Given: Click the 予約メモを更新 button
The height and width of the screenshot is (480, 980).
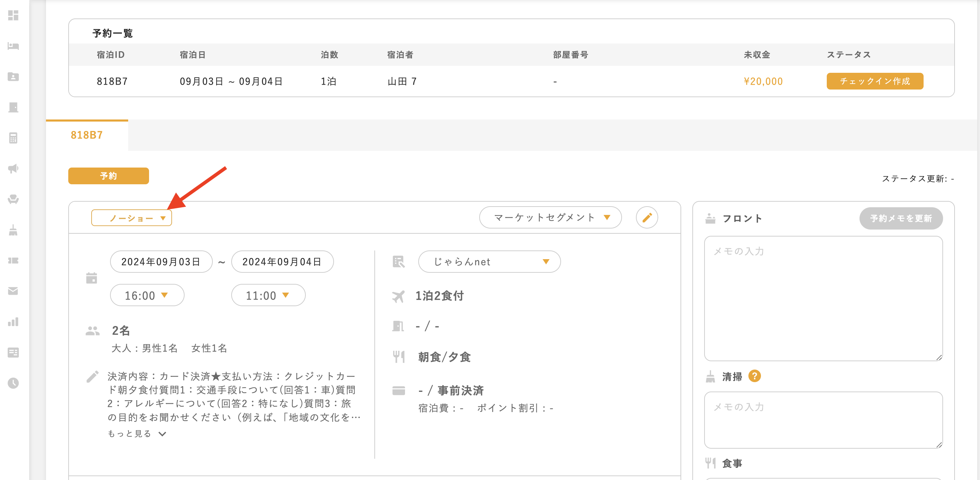Looking at the screenshot, I should point(901,218).
